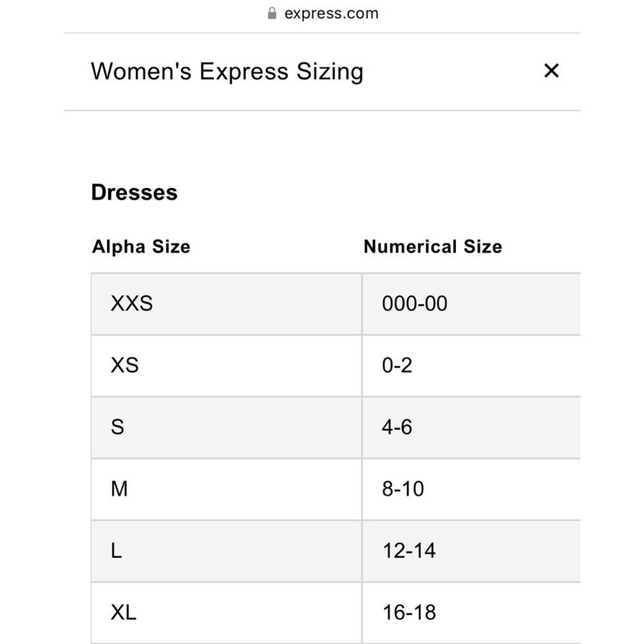
Task: Select the S alpha size cell
Action: click(x=226, y=427)
